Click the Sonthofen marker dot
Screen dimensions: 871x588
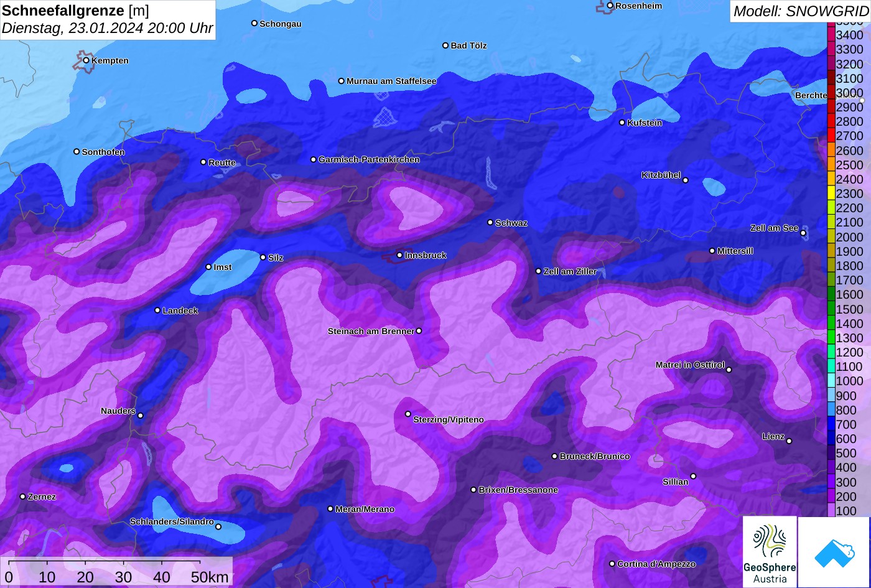[77, 151]
